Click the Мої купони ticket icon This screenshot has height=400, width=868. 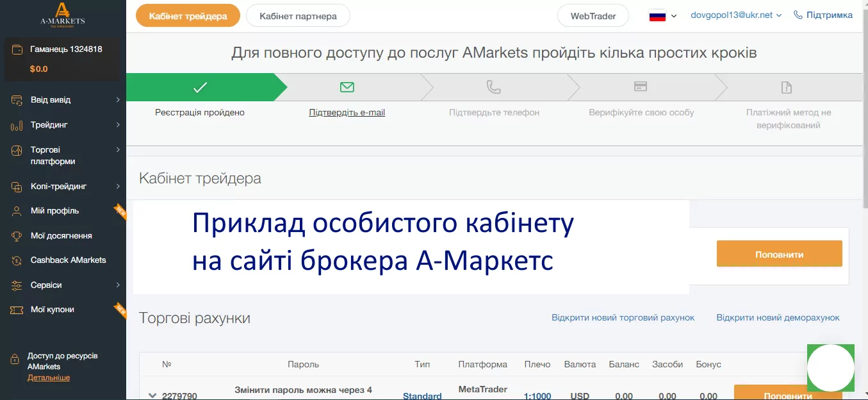17,310
